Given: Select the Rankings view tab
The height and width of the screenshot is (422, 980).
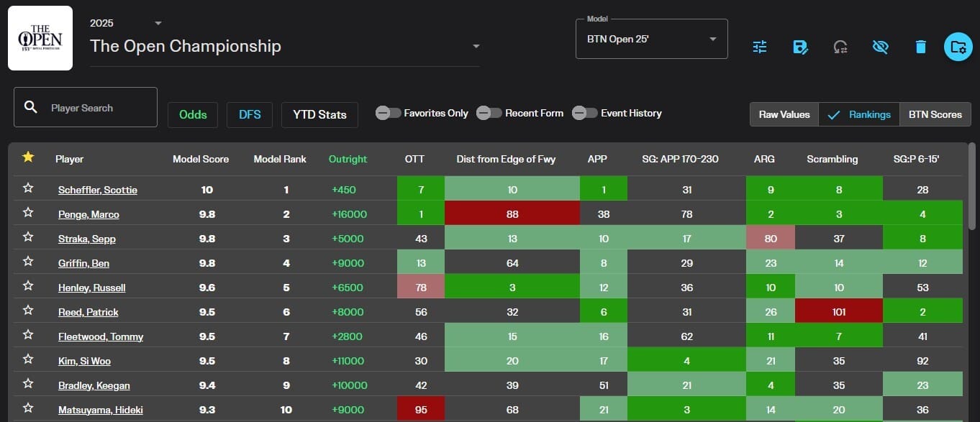Looking at the screenshot, I should (x=859, y=114).
